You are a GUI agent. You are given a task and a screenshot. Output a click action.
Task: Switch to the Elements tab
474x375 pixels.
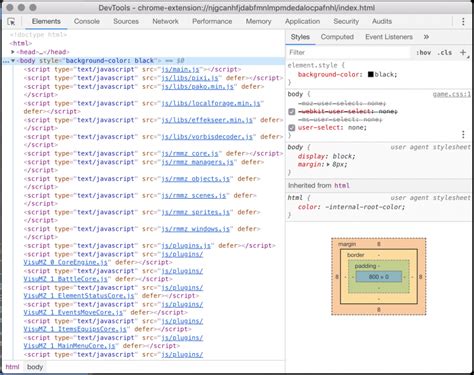pyautogui.click(x=46, y=21)
